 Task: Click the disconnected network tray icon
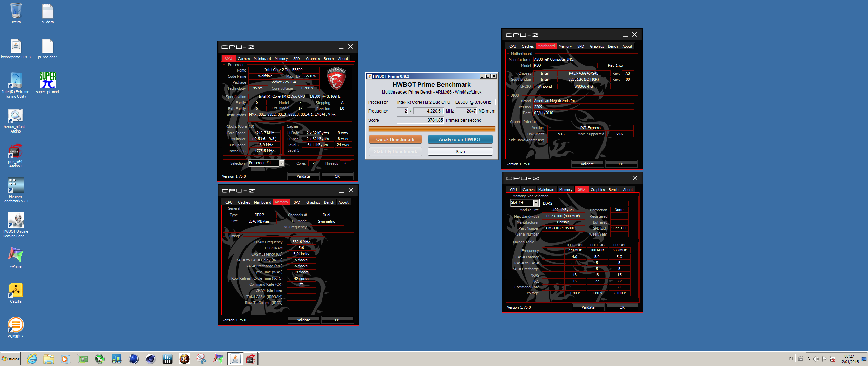pyautogui.click(x=832, y=359)
